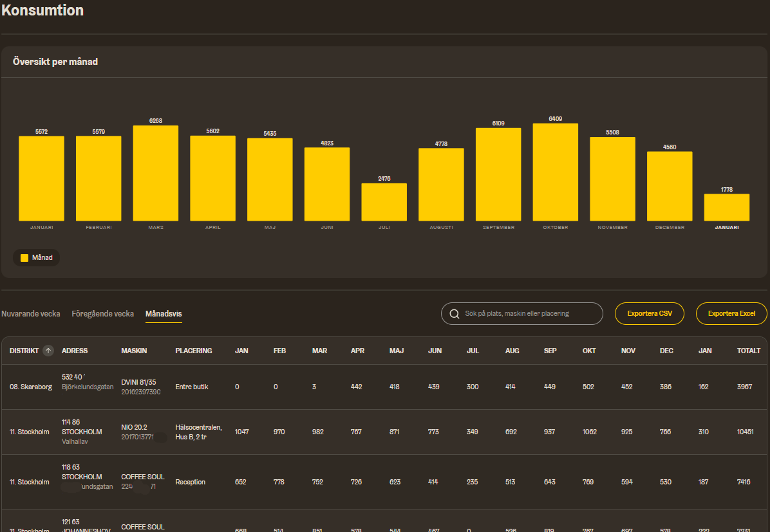Screen dimensions: 770x532
Task: Click the magnifier icon in search field
Action: click(454, 314)
